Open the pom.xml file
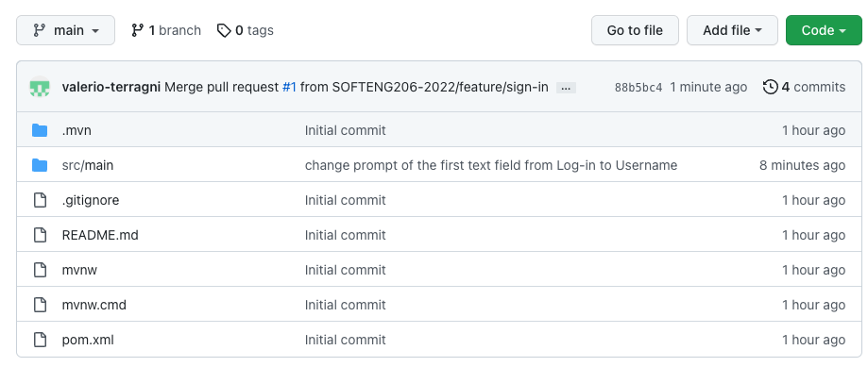The image size is (868, 367). point(88,340)
